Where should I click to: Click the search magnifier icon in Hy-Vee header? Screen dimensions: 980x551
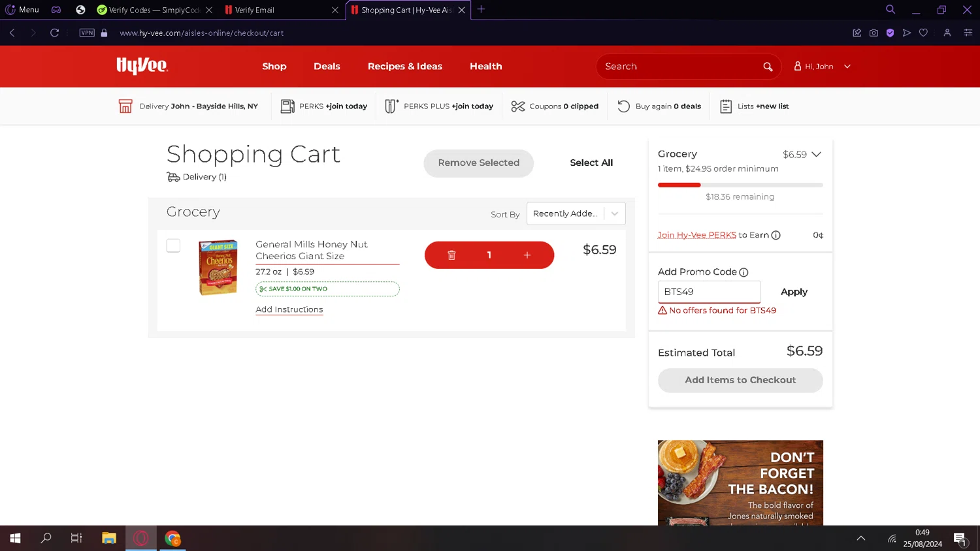tap(768, 67)
